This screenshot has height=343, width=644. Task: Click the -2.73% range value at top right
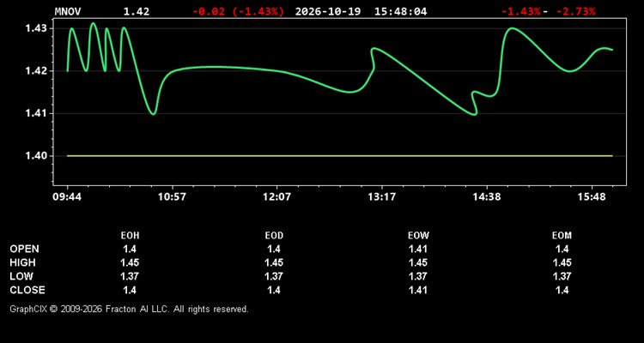coord(575,11)
